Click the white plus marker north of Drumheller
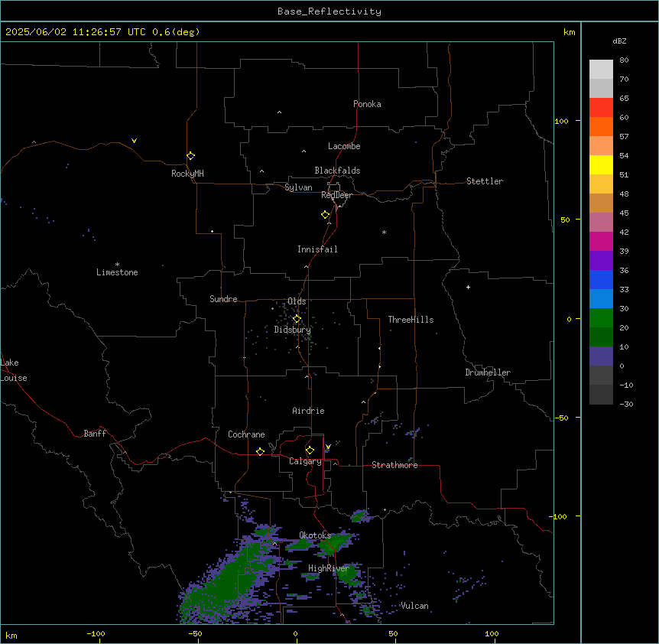The image size is (659, 644). (468, 287)
